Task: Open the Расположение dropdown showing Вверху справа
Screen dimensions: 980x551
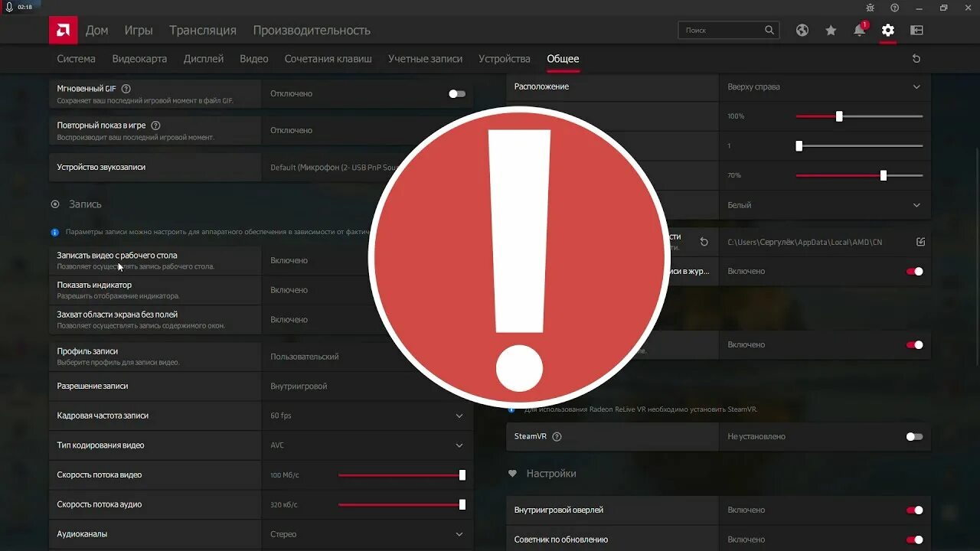Action: click(x=916, y=87)
